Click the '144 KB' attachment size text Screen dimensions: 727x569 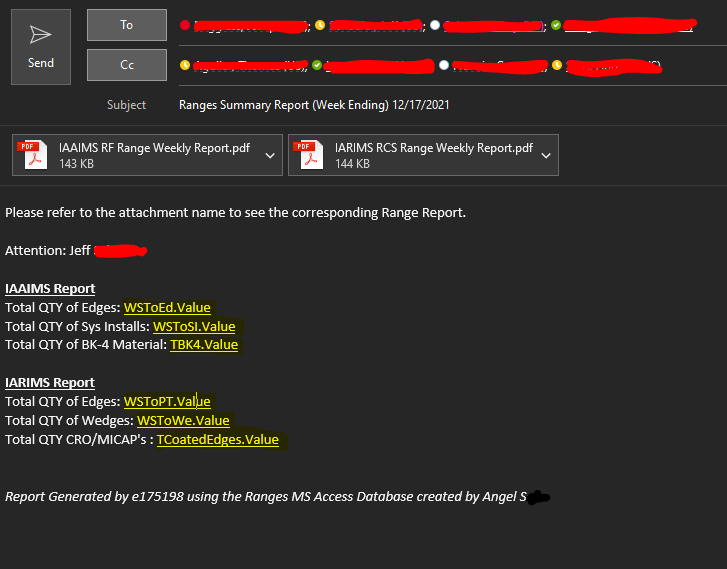[x=352, y=164]
